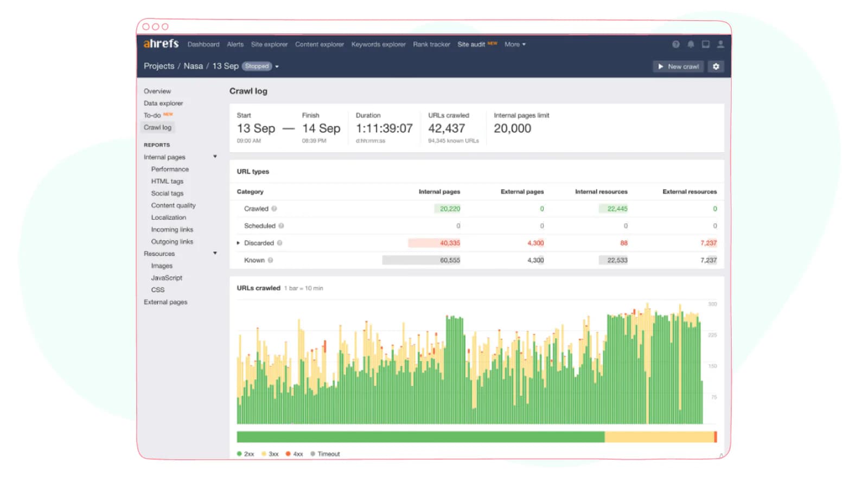The width and height of the screenshot is (868, 477).
Task: Open Site explorer
Action: pos(269,44)
